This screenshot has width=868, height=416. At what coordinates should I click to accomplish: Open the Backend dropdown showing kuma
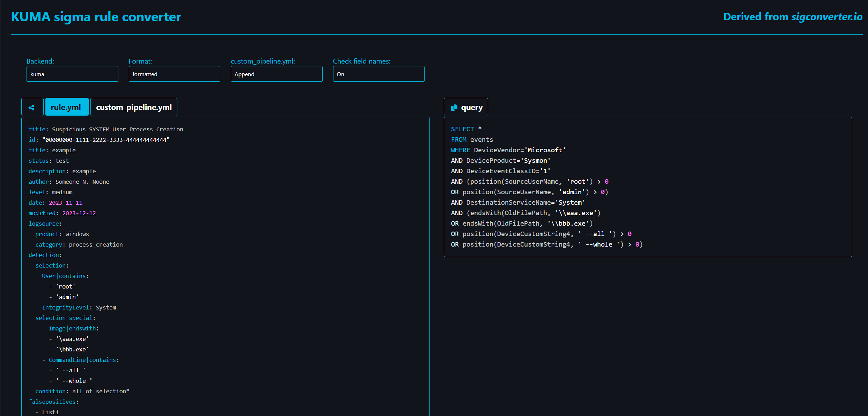click(x=72, y=74)
